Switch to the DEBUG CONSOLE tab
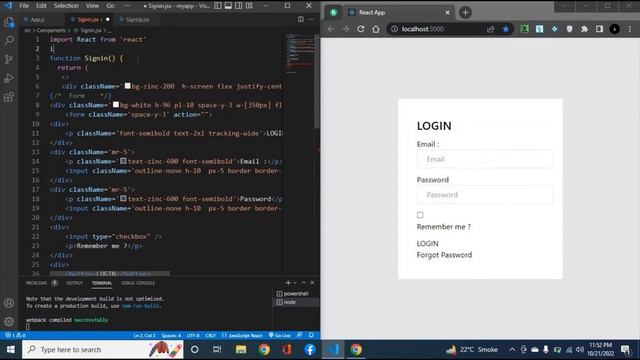 [x=138, y=283]
